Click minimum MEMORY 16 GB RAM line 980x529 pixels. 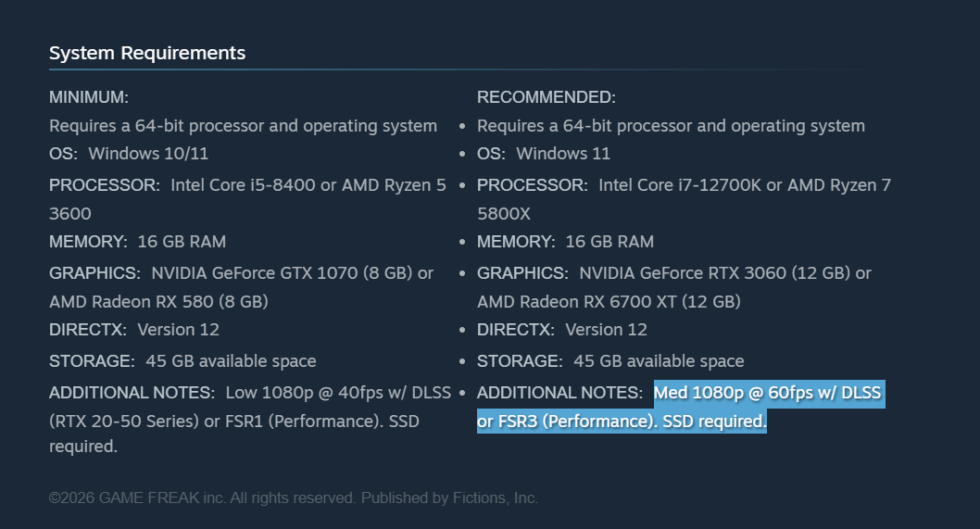[137, 242]
